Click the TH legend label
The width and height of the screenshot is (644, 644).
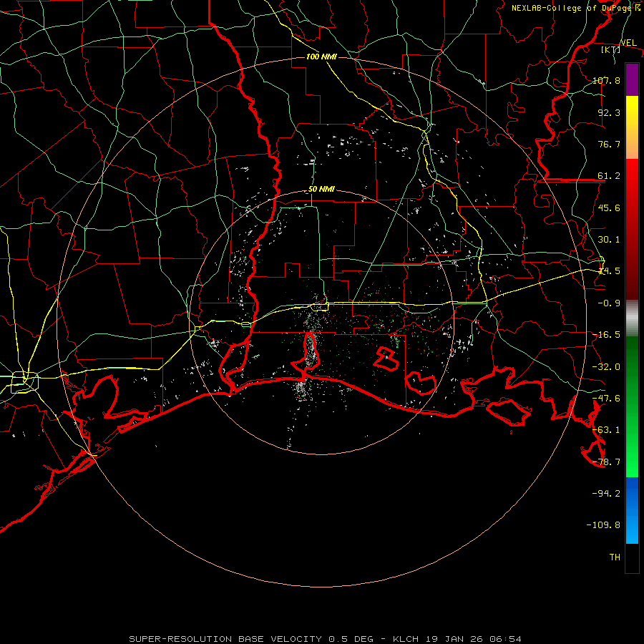(x=615, y=557)
